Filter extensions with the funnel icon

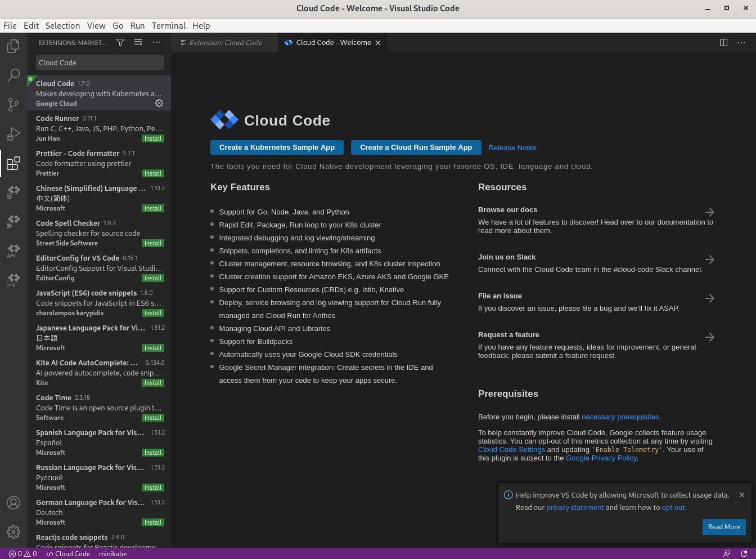[x=120, y=43]
